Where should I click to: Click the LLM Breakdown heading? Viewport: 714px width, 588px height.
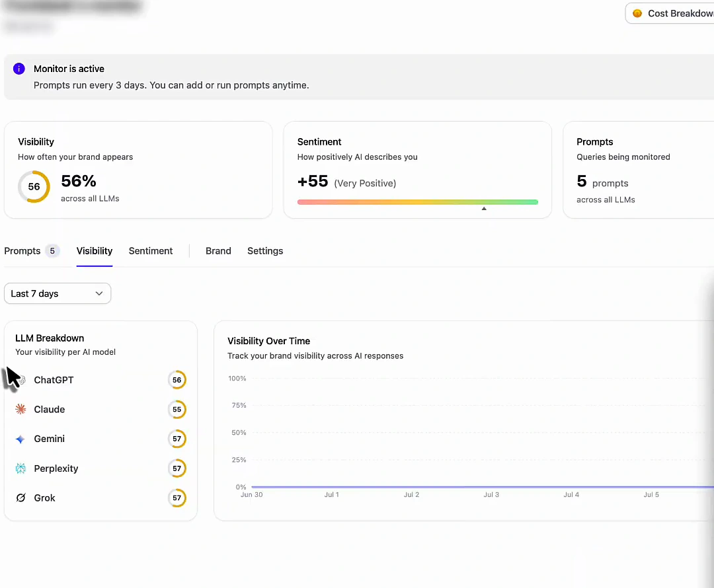click(x=50, y=338)
